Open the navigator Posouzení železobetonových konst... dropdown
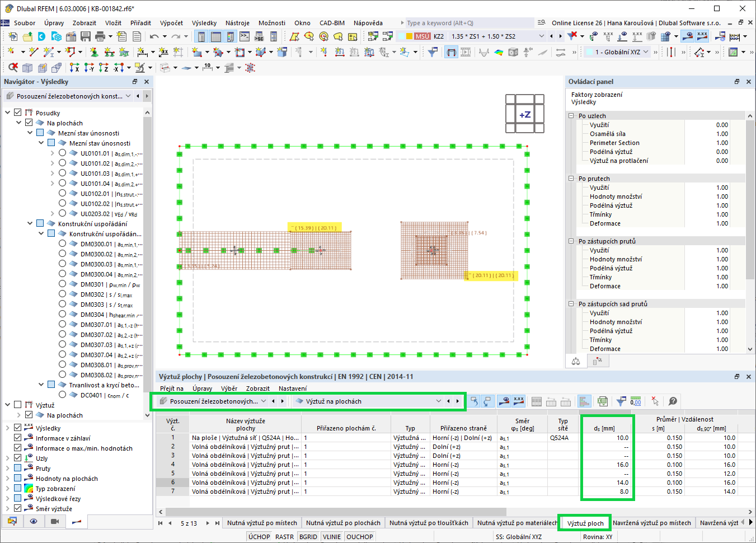Image resolution: width=756 pixels, height=543 pixels. pos(69,96)
